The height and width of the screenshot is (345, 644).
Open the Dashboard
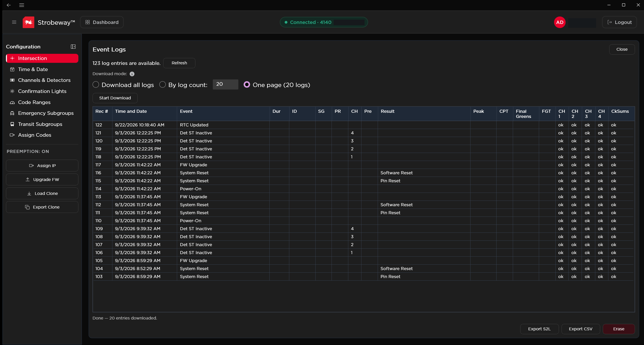click(102, 22)
